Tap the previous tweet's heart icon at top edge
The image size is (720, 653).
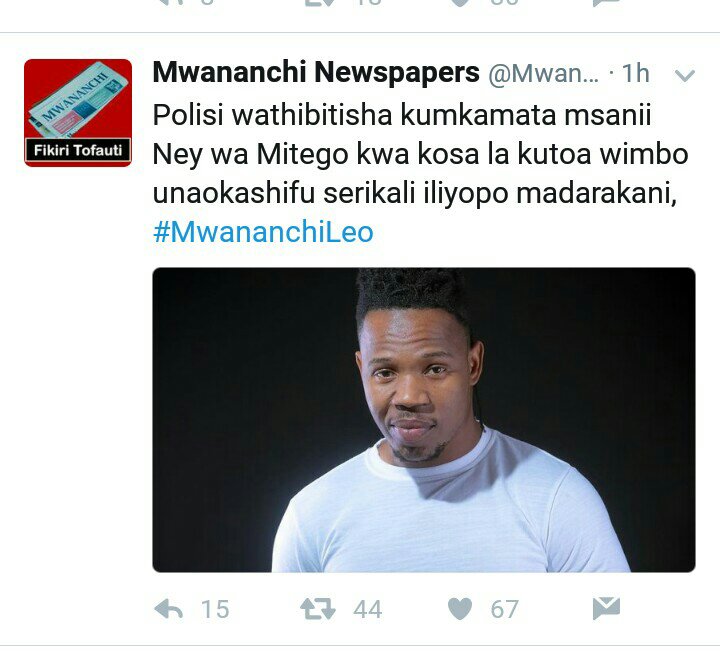tap(461, 3)
